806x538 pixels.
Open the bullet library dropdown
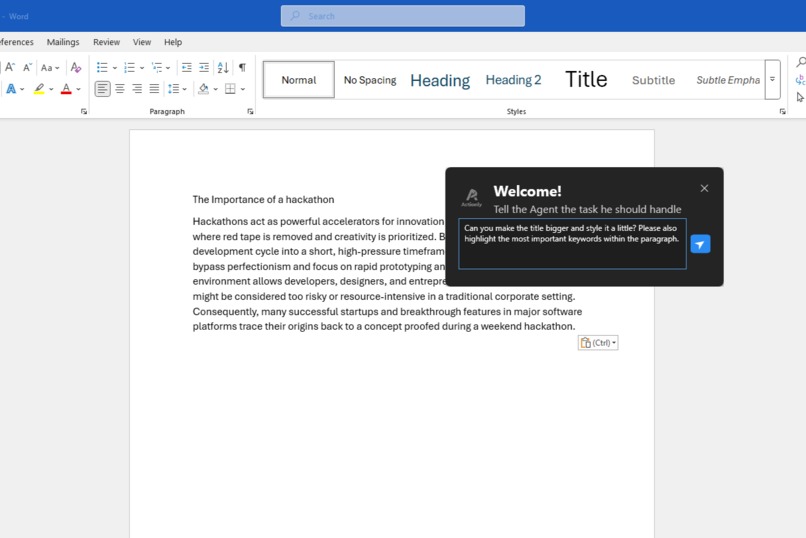[x=114, y=68]
